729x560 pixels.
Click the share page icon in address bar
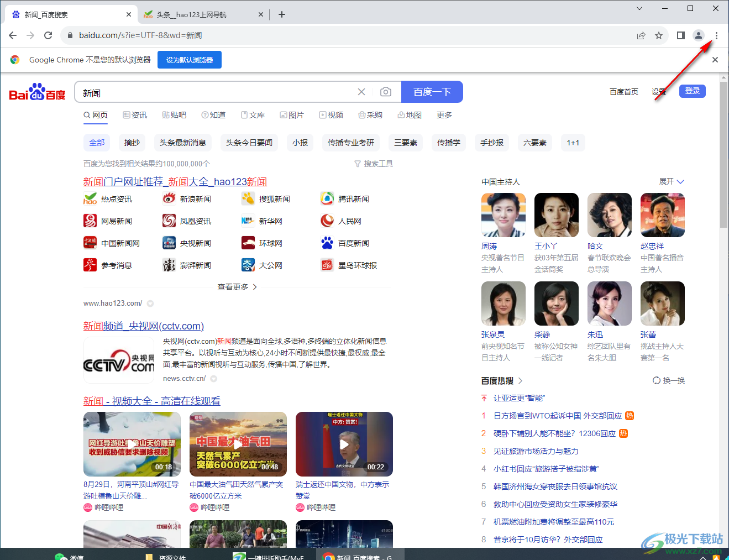(641, 35)
